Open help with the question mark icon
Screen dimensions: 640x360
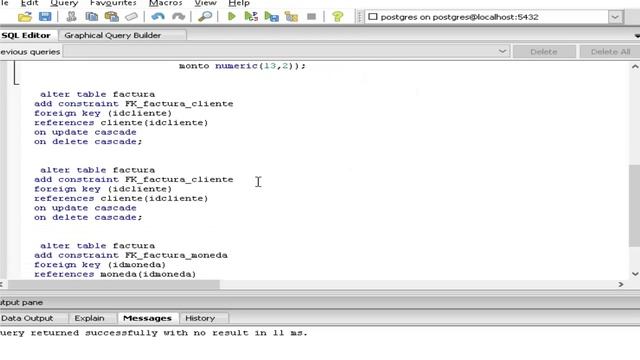pyautogui.click(x=338, y=17)
